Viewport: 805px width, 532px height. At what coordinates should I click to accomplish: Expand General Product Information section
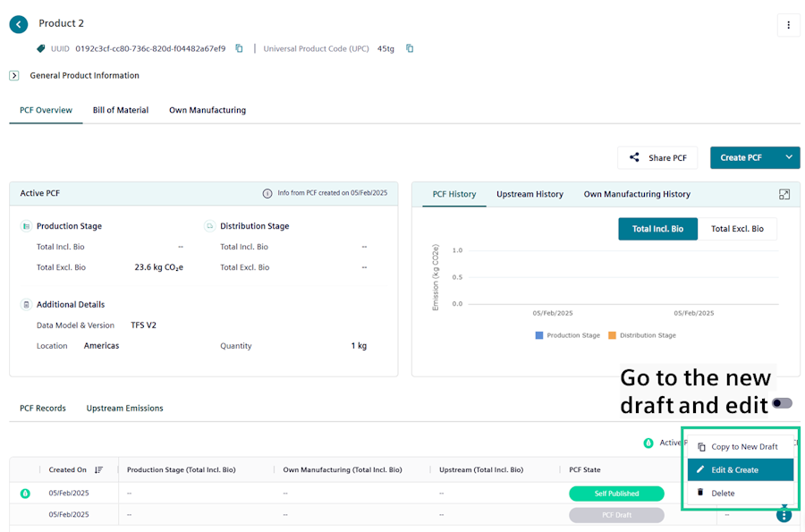coord(14,76)
